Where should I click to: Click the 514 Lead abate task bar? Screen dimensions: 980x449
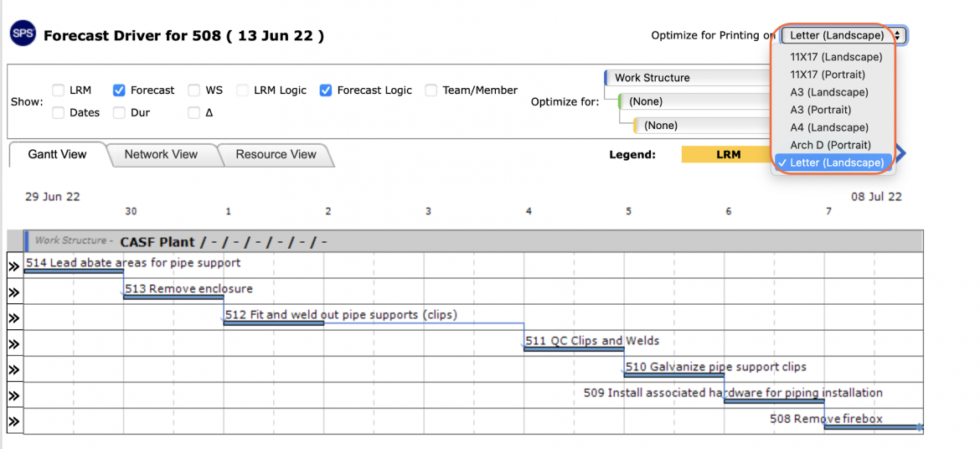coord(74,272)
